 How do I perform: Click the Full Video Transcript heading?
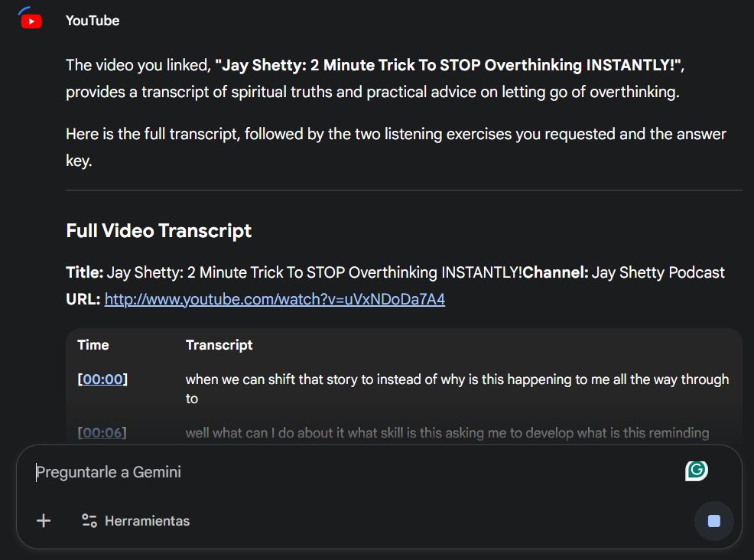click(159, 230)
